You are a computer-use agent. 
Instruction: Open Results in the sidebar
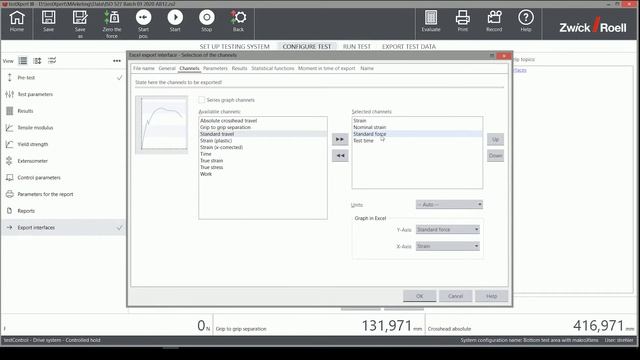click(63, 111)
